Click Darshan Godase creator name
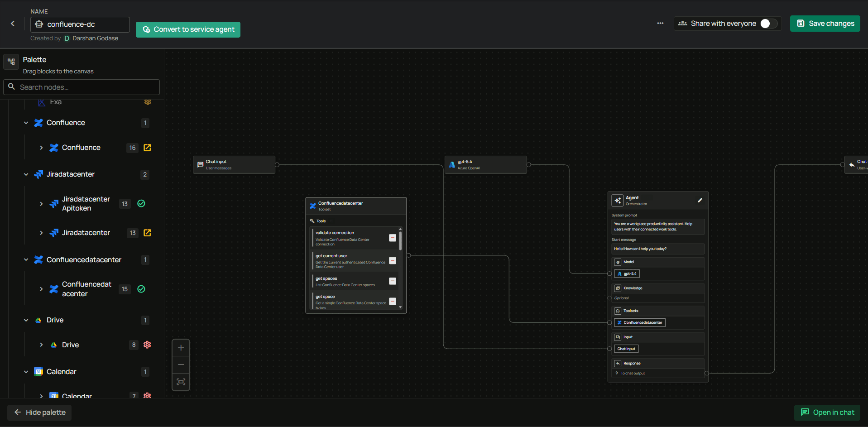 click(x=95, y=38)
